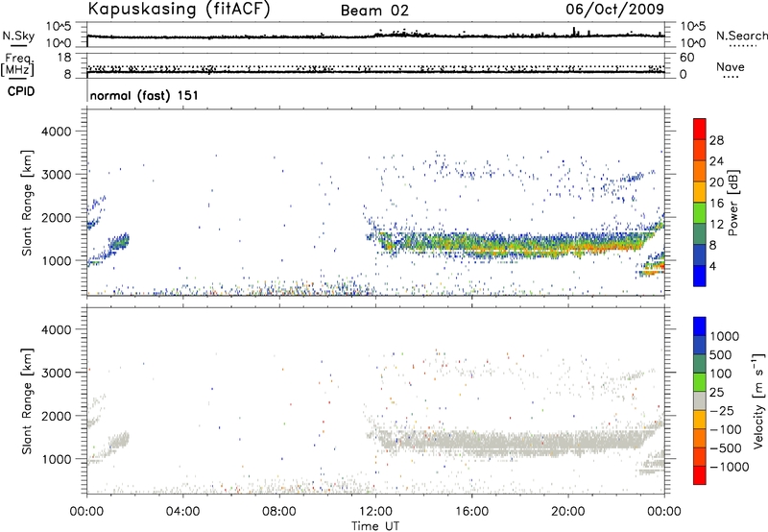Click the red top segment of power colorbar
Screen dimensions: 768x532
coord(700,130)
